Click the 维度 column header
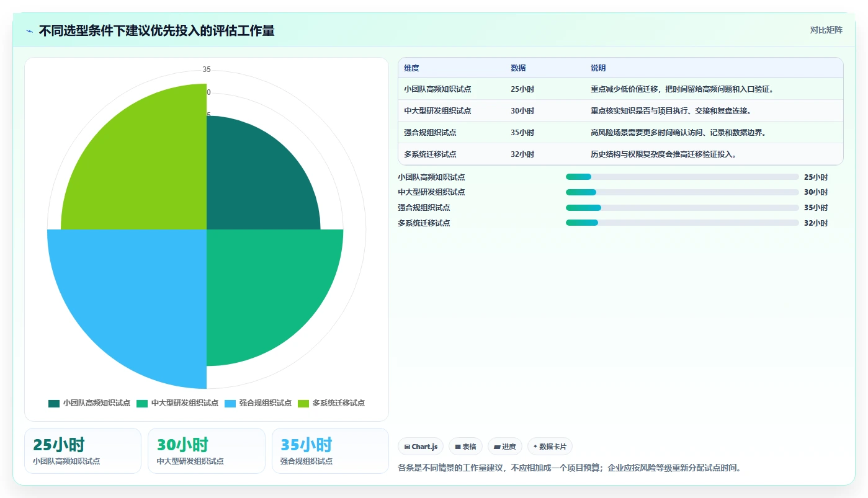 tap(411, 68)
